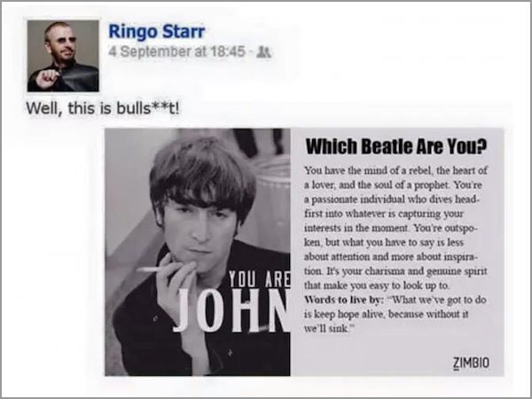Open the Ringo Starr profile name link
Viewport: 532px width, 399px height.
[156, 32]
